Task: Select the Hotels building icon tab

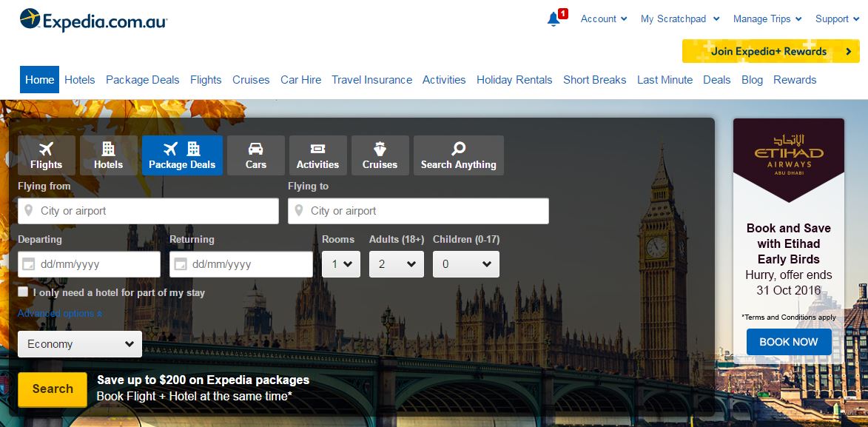Action: coord(109,155)
